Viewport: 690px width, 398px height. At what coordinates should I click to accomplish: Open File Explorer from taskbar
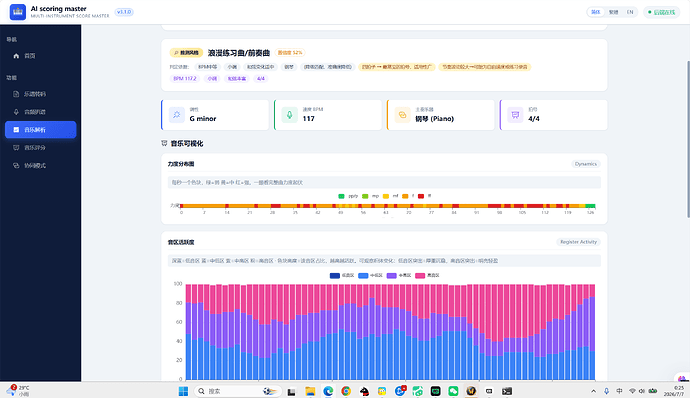(310, 391)
